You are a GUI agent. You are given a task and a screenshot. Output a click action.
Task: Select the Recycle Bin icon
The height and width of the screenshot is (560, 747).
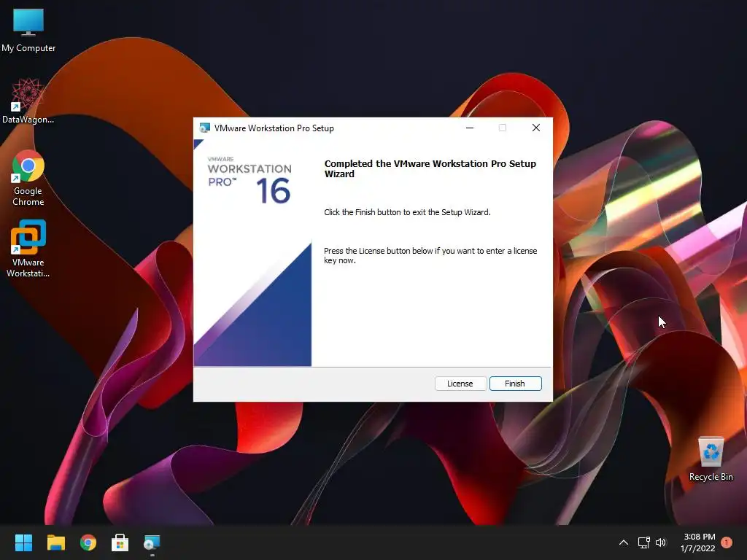click(711, 459)
